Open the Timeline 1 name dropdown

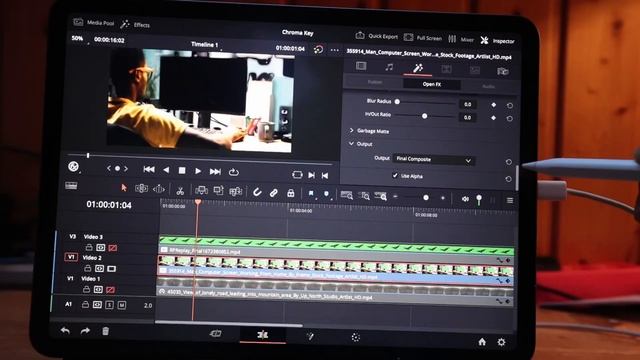[x=205, y=44]
